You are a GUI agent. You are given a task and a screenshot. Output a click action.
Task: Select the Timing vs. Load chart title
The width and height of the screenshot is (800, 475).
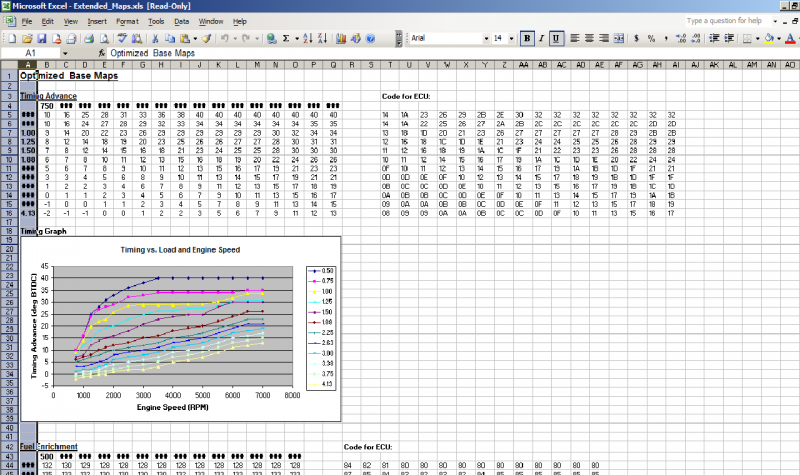(x=180, y=250)
